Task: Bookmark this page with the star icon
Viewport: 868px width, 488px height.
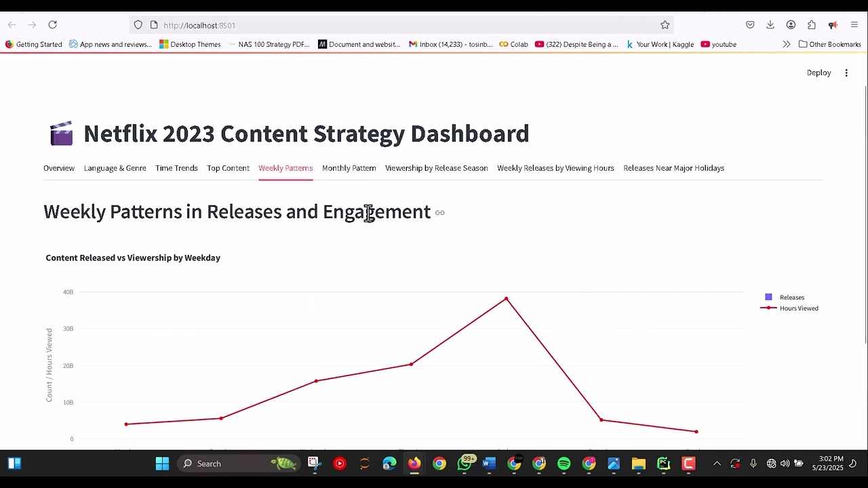Action: click(x=665, y=25)
